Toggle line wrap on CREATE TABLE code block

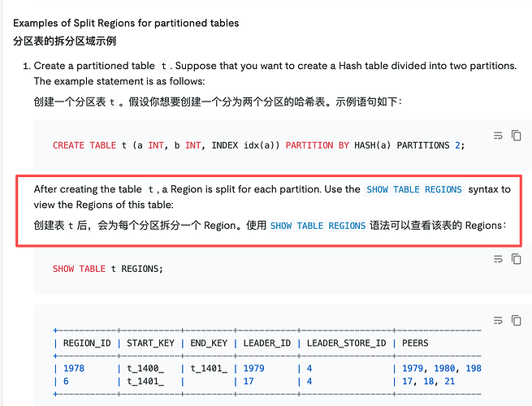pyautogui.click(x=498, y=136)
